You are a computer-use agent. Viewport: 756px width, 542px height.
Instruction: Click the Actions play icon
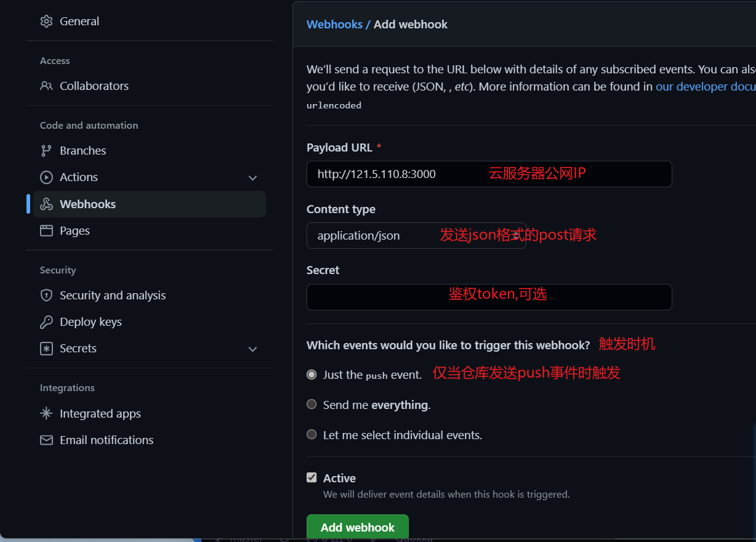pos(46,177)
